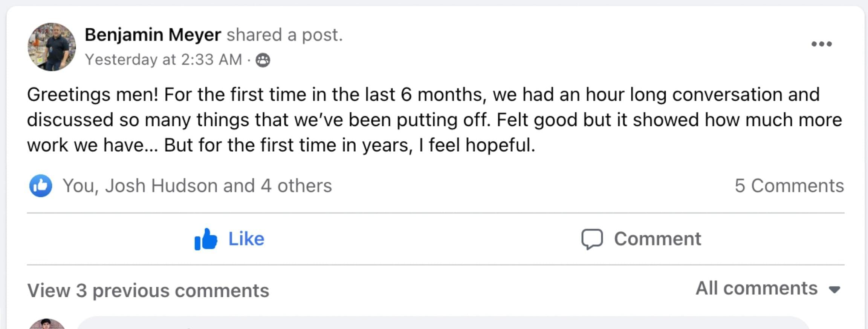The image size is (868, 329).
Task: Open Benjamin Meyer's profile name link
Action: (153, 35)
